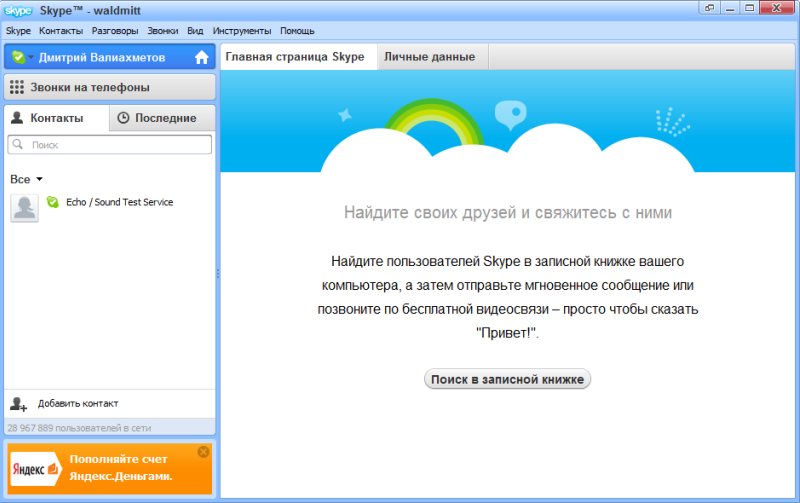Image resolution: width=800 pixels, height=503 pixels.
Task: Click the Yandex logo in the ad banner
Action: (x=37, y=469)
